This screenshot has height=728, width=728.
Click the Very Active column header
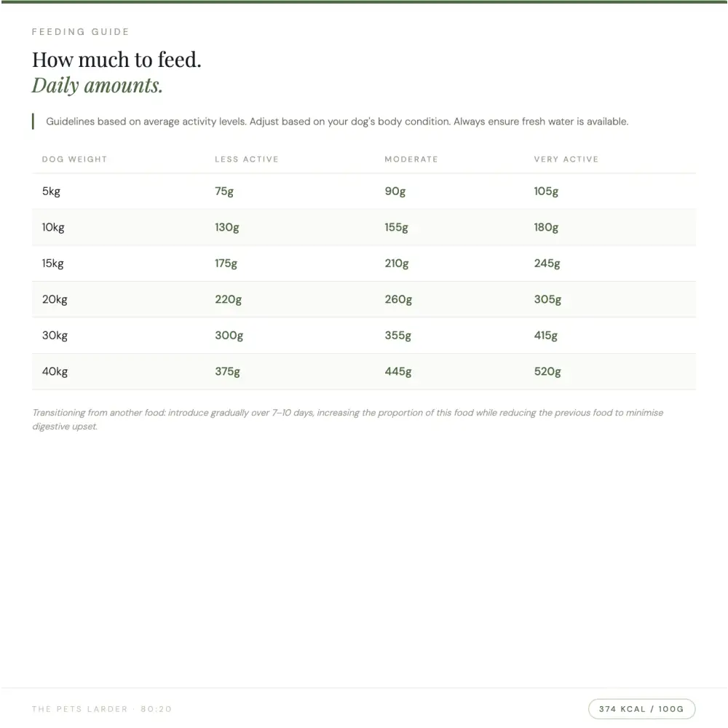coord(566,159)
